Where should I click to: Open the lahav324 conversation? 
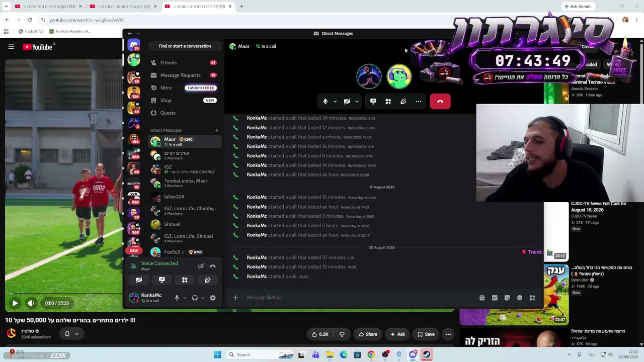(x=184, y=197)
